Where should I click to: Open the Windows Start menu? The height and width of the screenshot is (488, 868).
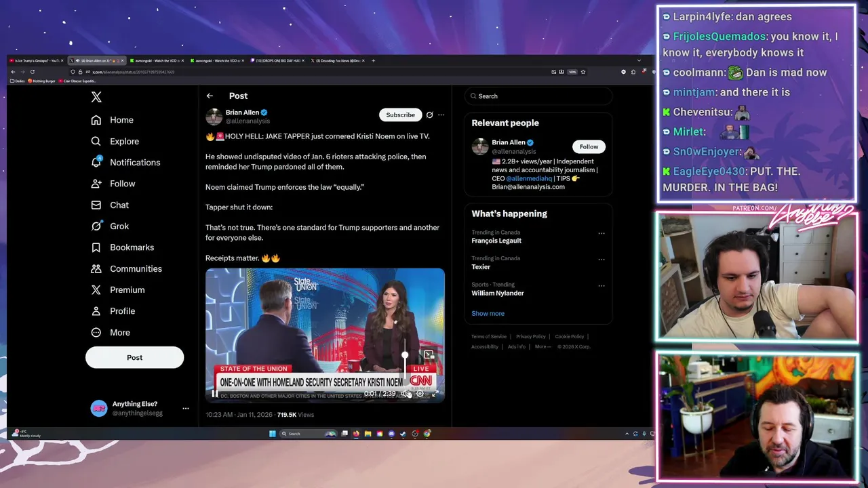click(x=272, y=434)
